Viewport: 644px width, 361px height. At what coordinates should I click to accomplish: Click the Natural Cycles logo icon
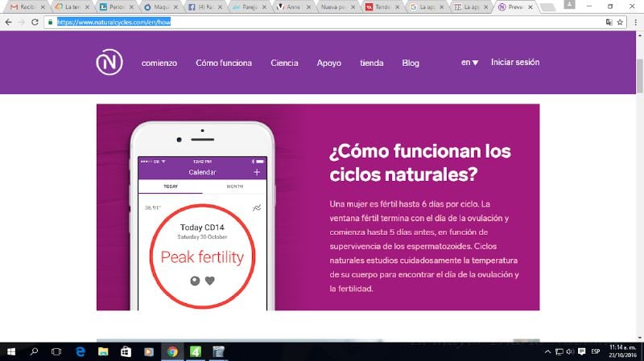click(109, 63)
